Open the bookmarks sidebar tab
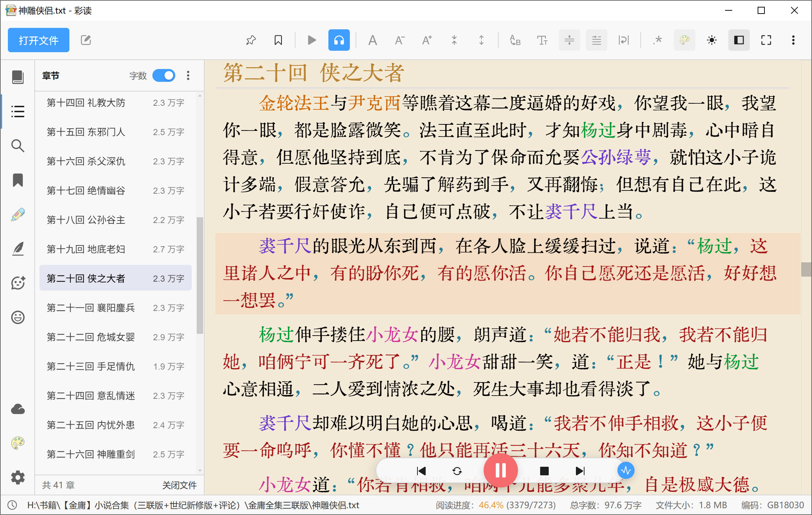Viewport: 812px width, 515px height. 18,180
